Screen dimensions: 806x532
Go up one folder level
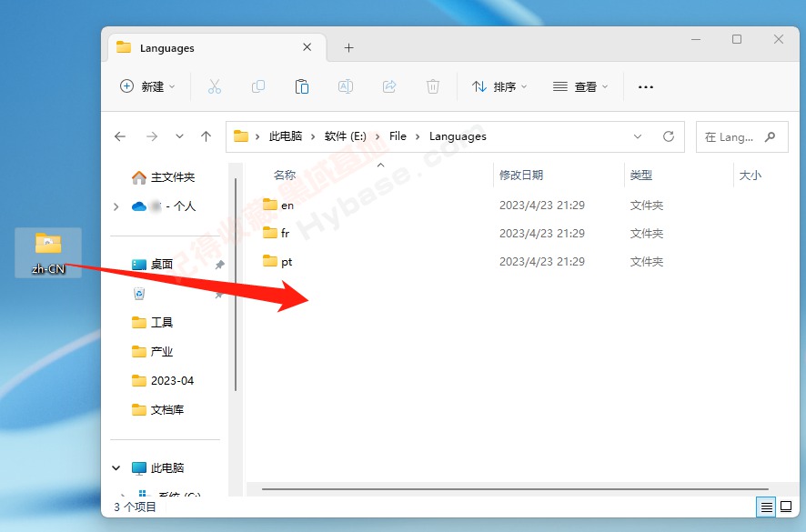pos(207,136)
